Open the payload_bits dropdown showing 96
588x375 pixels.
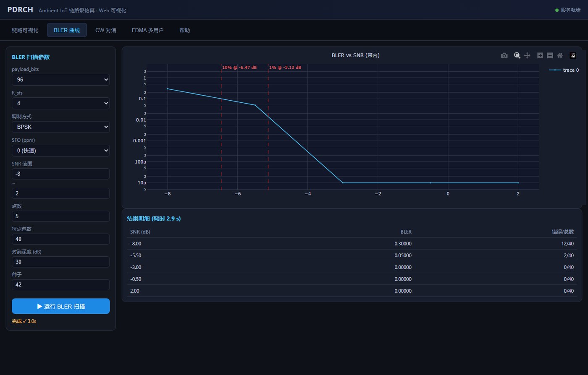(60, 79)
